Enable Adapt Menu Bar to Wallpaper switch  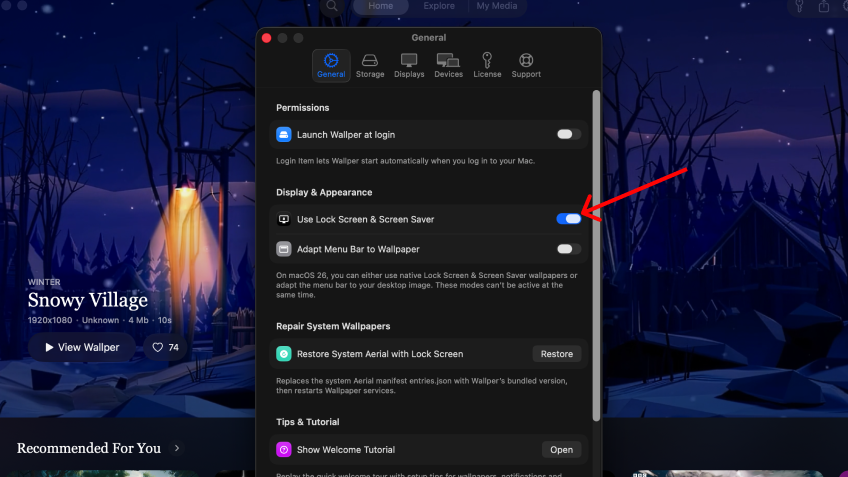tap(568, 249)
